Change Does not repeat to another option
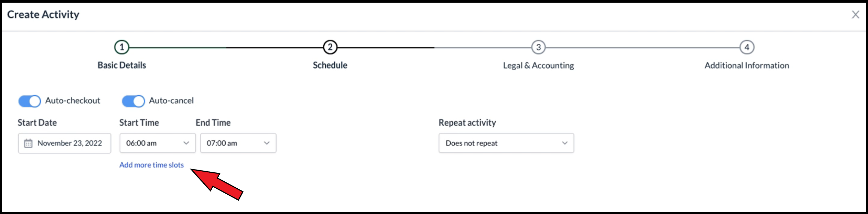The width and height of the screenshot is (868, 214). tap(506, 143)
